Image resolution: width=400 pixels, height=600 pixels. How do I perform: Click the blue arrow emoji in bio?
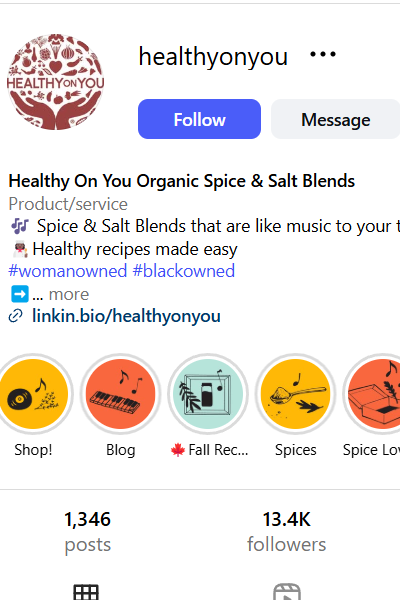19,294
